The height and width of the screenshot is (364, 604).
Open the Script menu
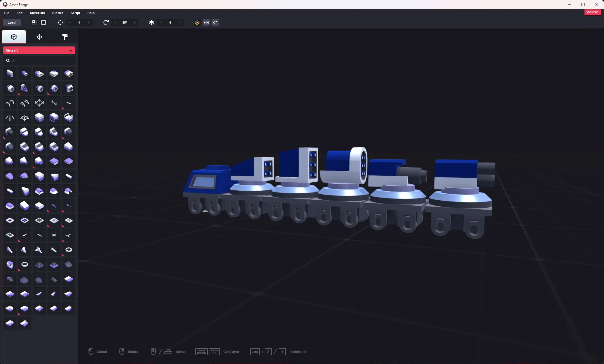75,13
